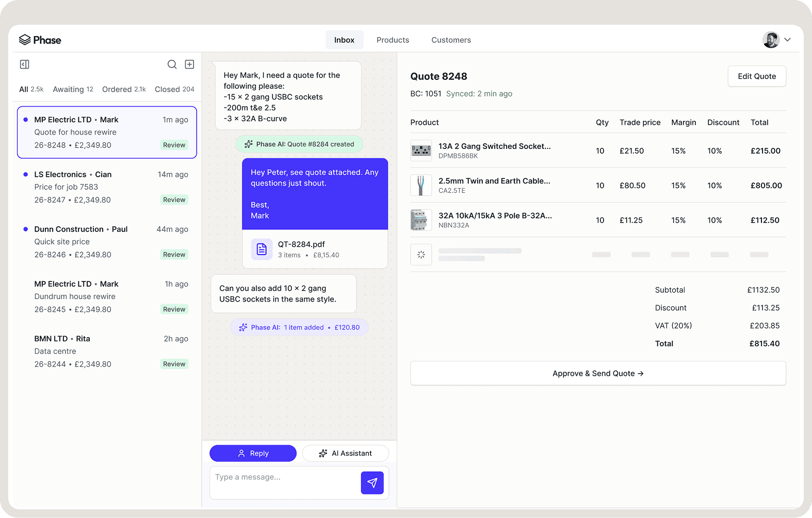Screen dimensions: 812x518
Task: Click Quote 8248 heading
Action: pyautogui.click(x=439, y=76)
